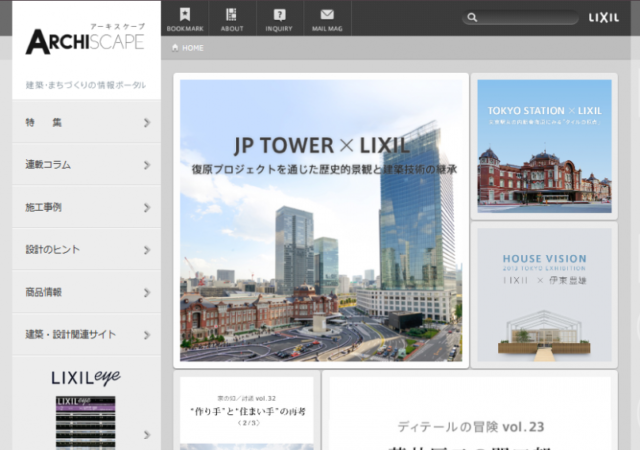Viewport: 640px width, 450px height.
Task: Expand the 特集 chevron arrow
Action: tap(147, 123)
